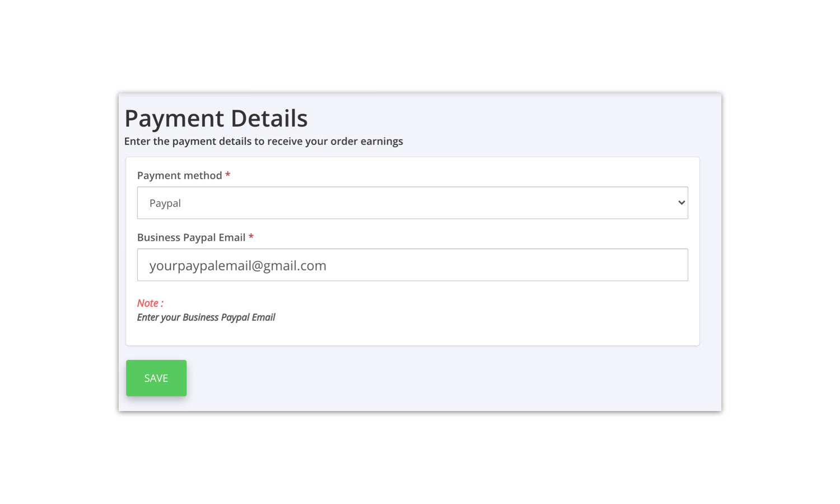Click the subtitle about receiving order earnings
Screen dimensions: 840x504
[x=263, y=141]
